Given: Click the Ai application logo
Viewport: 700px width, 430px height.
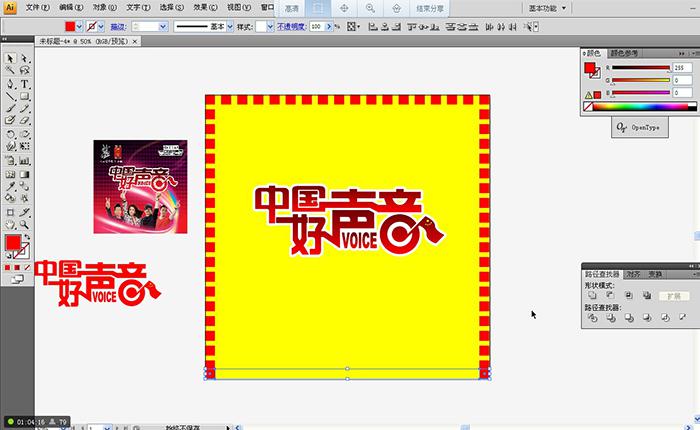Looking at the screenshot, I should point(10,8).
